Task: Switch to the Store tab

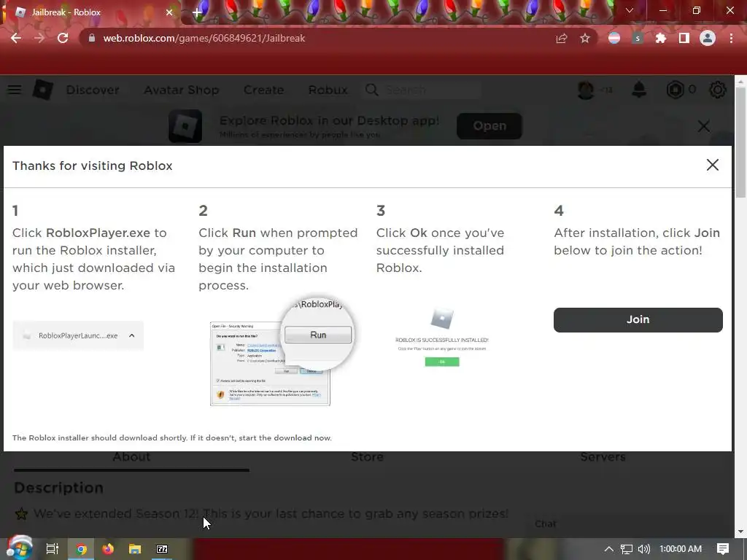Action: click(368, 457)
